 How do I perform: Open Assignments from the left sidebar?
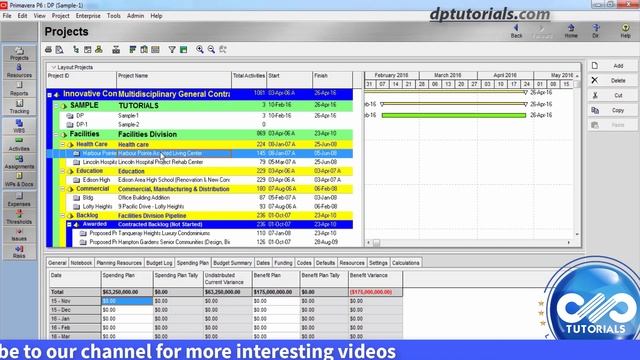[19, 162]
